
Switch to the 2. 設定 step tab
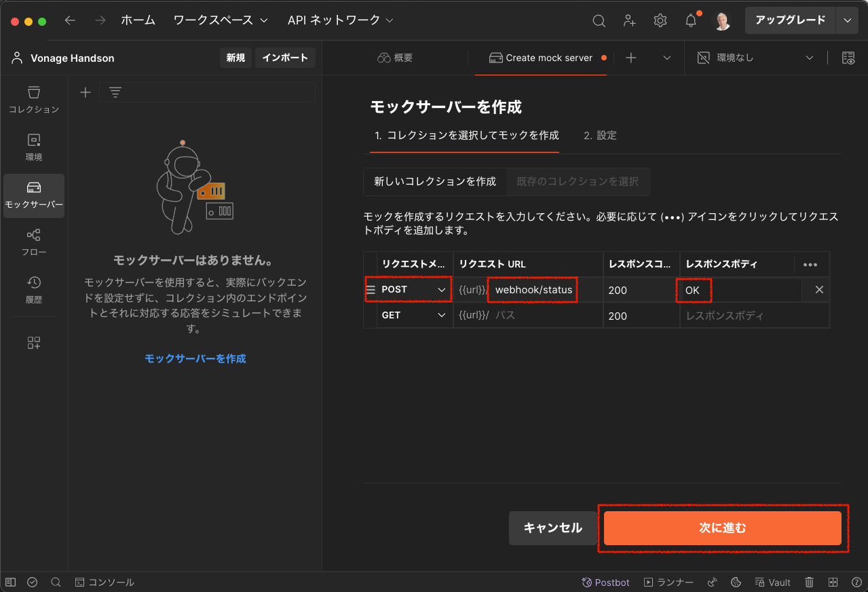pos(600,135)
